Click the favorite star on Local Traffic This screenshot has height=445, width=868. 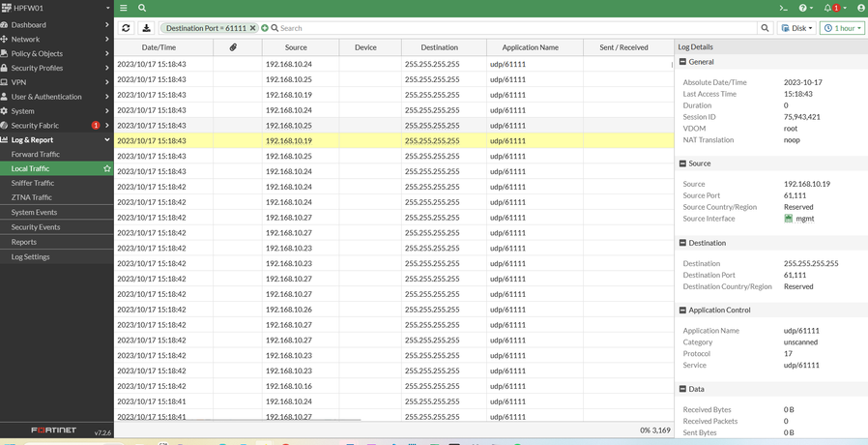pyautogui.click(x=107, y=168)
